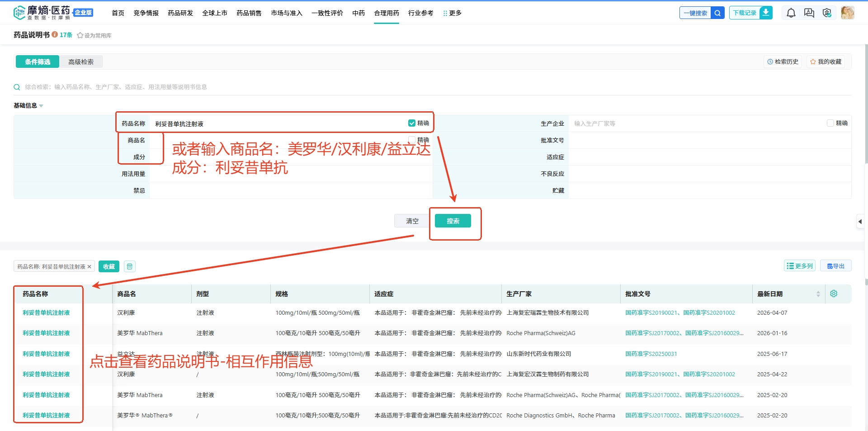The height and width of the screenshot is (431, 868).
Task: Open approval number link 国药准字S20250031
Action: [x=651, y=354]
